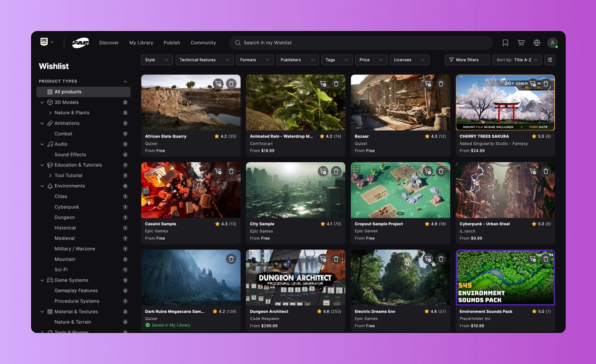Image resolution: width=596 pixels, height=364 pixels.
Task: Open the user profile avatar
Action: click(x=552, y=43)
